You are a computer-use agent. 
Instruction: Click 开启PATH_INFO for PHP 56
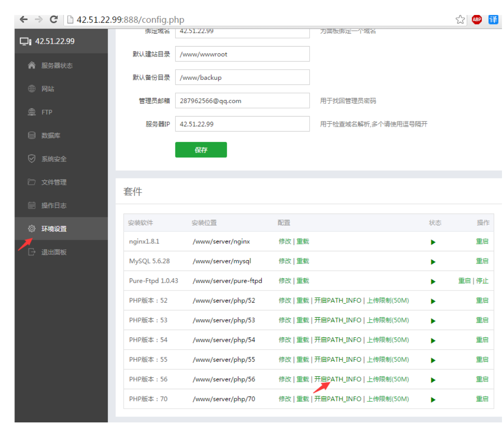coord(337,379)
